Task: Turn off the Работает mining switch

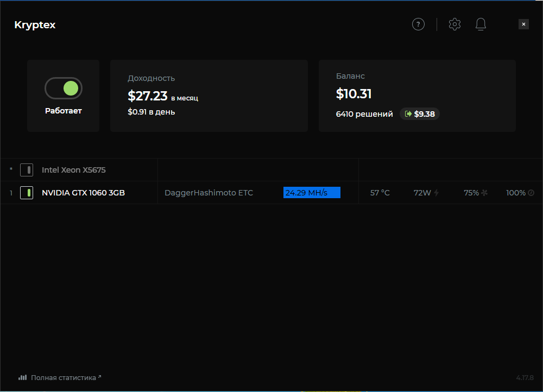Action: point(64,88)
